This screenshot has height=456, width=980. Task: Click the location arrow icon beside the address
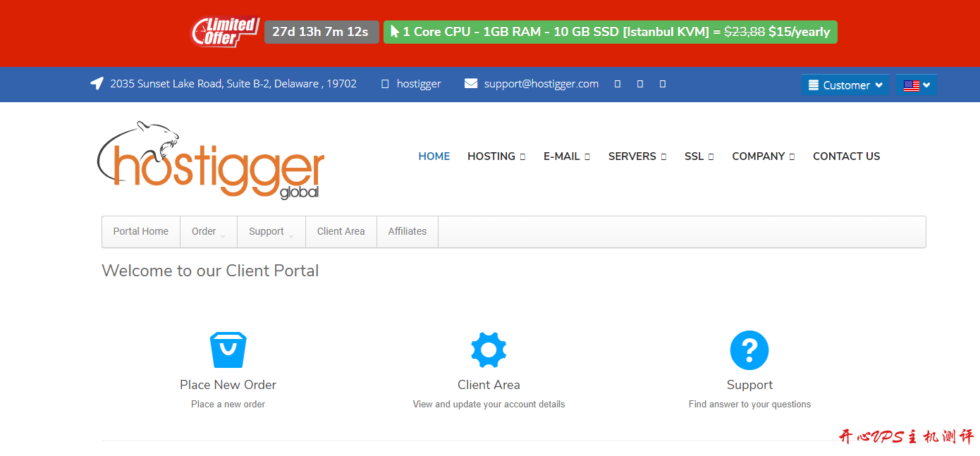pos(97,84)
